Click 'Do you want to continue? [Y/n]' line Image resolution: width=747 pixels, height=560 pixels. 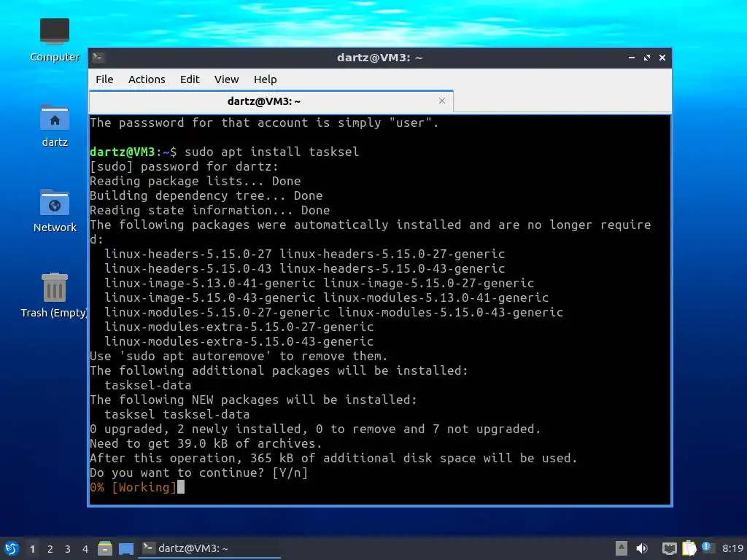point(198,472)
